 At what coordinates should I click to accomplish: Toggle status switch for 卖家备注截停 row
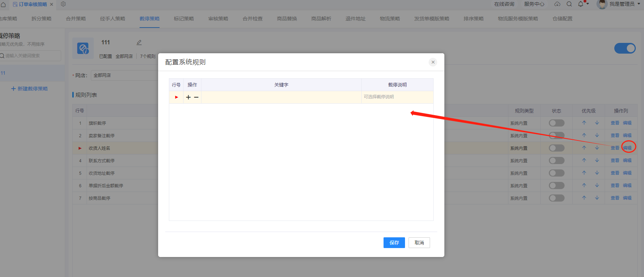tap(557, 135)
